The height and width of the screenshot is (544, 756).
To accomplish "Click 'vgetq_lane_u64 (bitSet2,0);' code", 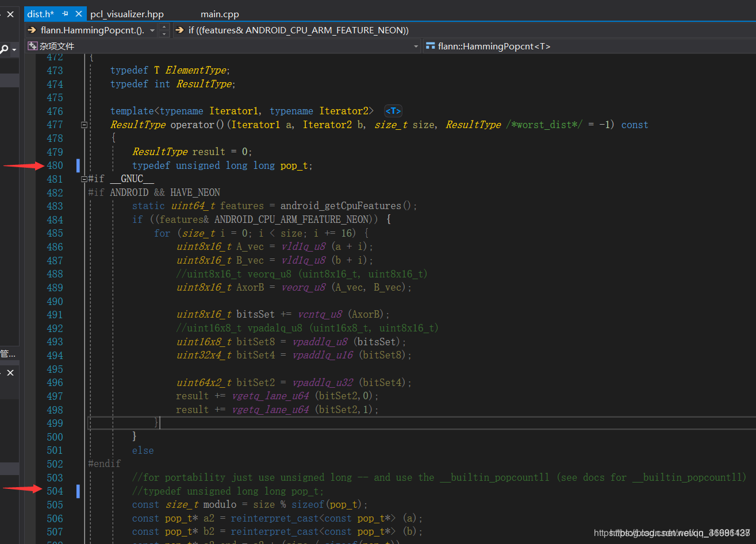I will click(306, 396).
